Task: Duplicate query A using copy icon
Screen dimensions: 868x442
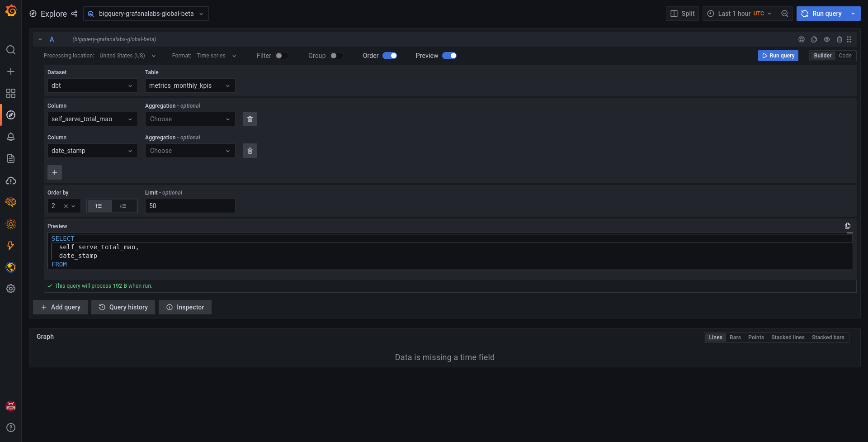Action: coord(814,39)
